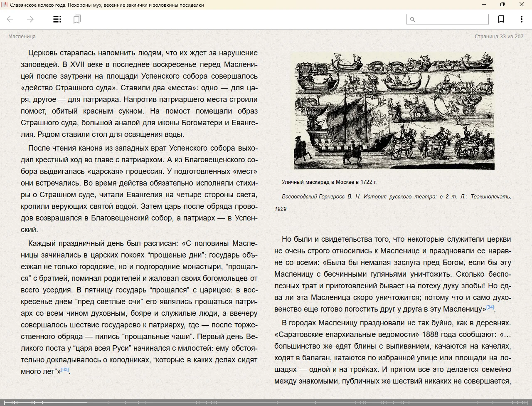The image size is (532, 406).
Task: Open the three-dot options menu
Action: click(521, 19)
